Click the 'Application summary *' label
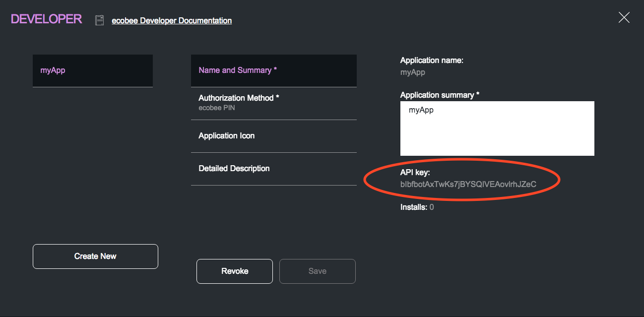644x317 pixels. pos(440,95)
